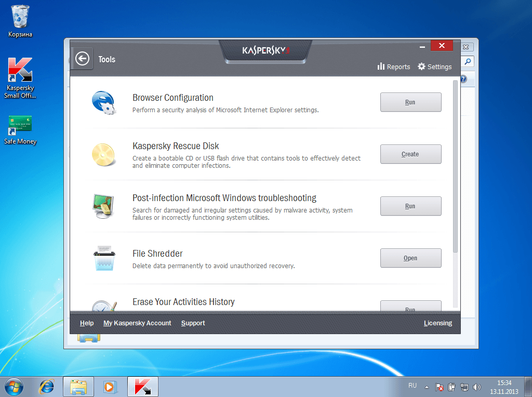532x397 pixels.
Task: Close the background window behind Kaspersky
Action: (x=466, y=47)
